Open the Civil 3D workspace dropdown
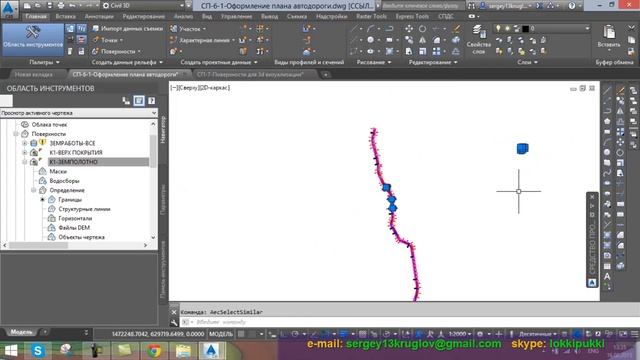 [143, 6]
